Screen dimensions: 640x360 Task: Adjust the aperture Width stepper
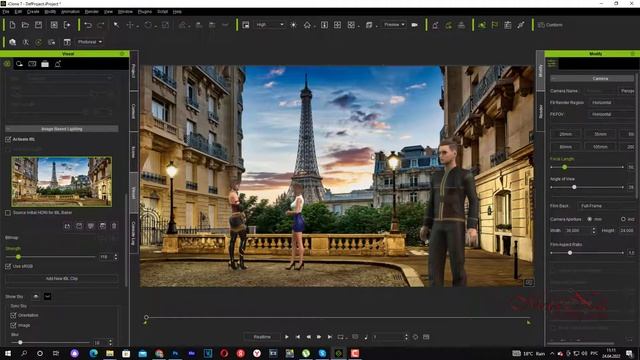593,231
